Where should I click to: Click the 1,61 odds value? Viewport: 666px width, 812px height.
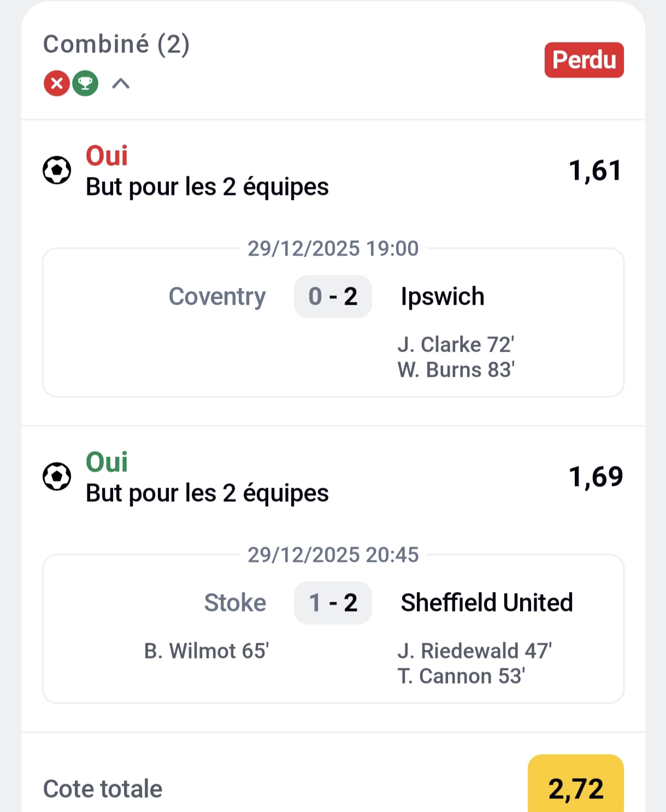coord(595,170)
